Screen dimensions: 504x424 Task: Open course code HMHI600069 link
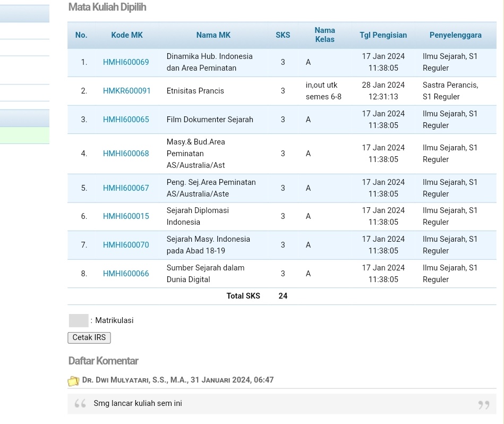126,62
